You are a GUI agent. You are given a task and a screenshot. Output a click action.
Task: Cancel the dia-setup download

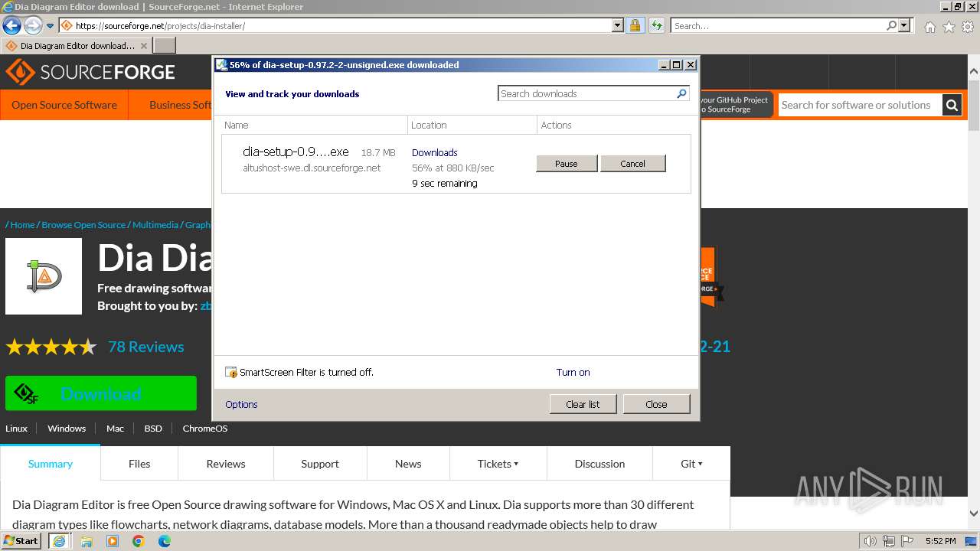pyautogui.click(x=632, y=163)
